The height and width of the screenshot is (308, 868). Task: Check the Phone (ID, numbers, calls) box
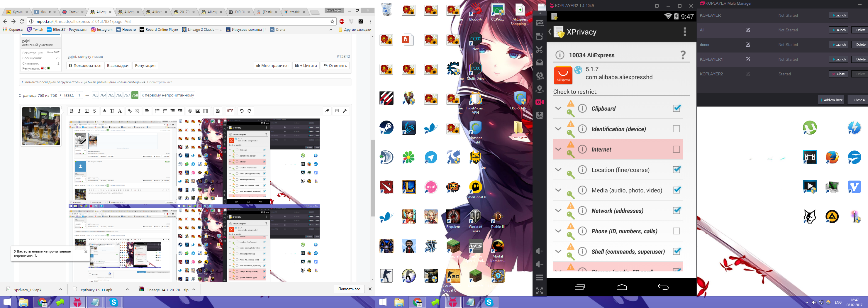(x=676, y=231)
